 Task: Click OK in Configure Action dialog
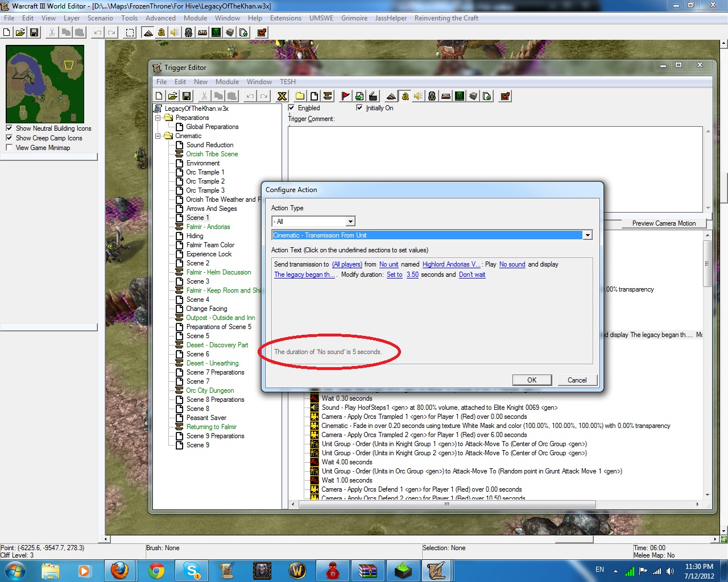coord(532,380)
